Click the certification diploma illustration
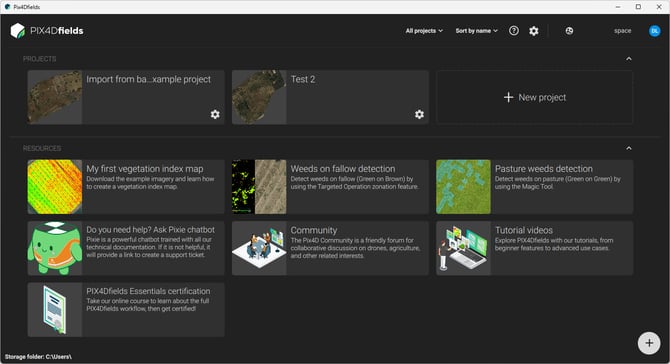Viewport: 670px width, 364px height. 55,310
